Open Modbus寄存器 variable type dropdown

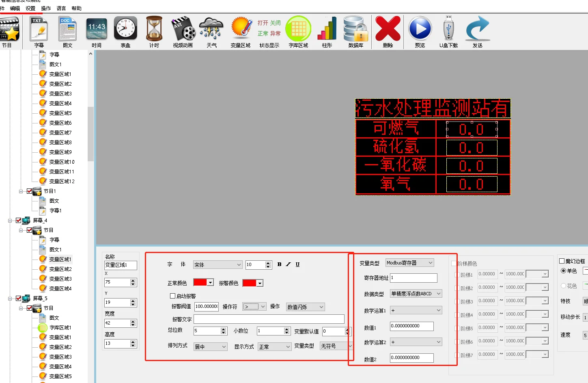coord(409,263)
